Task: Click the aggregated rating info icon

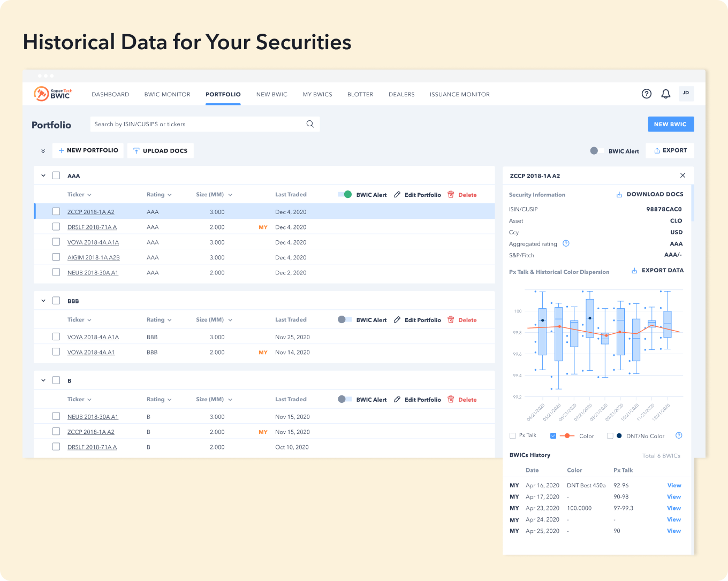Action: 566,244
